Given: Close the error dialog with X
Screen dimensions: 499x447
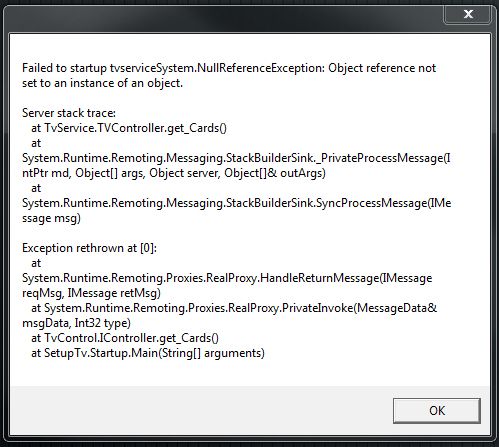Looking at the screenshot, I should (x=468, y=14).
